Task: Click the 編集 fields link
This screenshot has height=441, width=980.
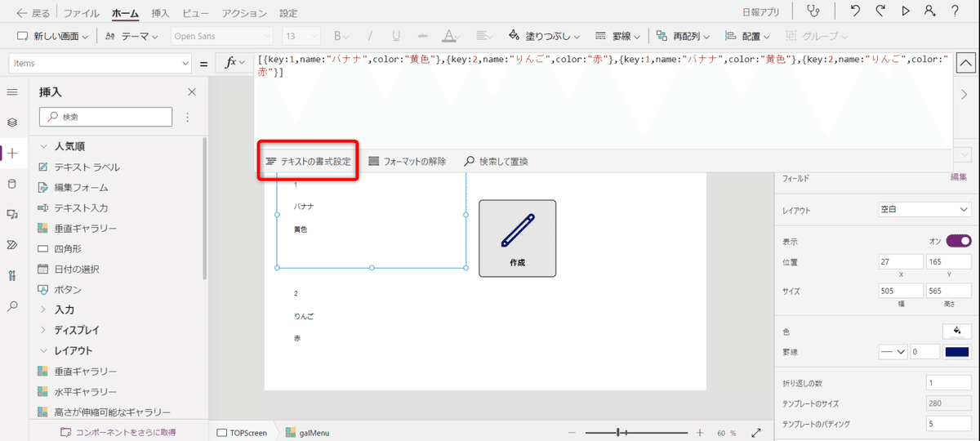Action: coord(960,177)
